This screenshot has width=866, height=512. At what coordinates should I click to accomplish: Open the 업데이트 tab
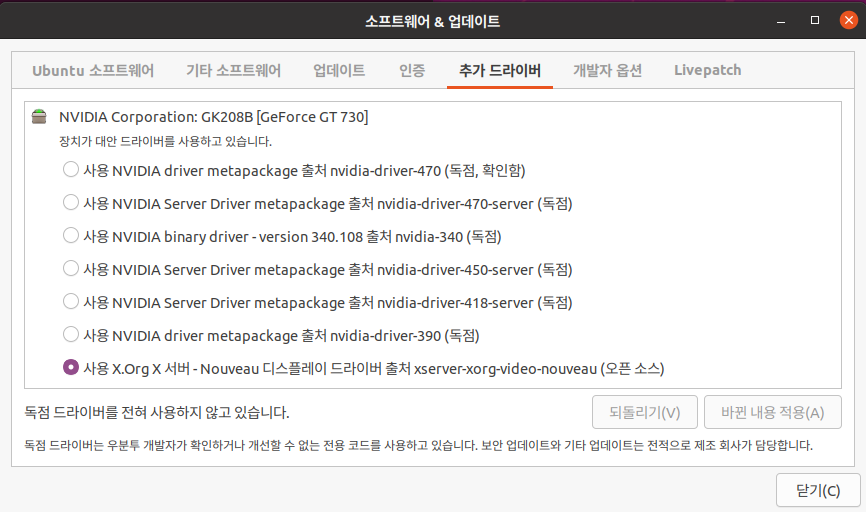(x=339, y=71)
